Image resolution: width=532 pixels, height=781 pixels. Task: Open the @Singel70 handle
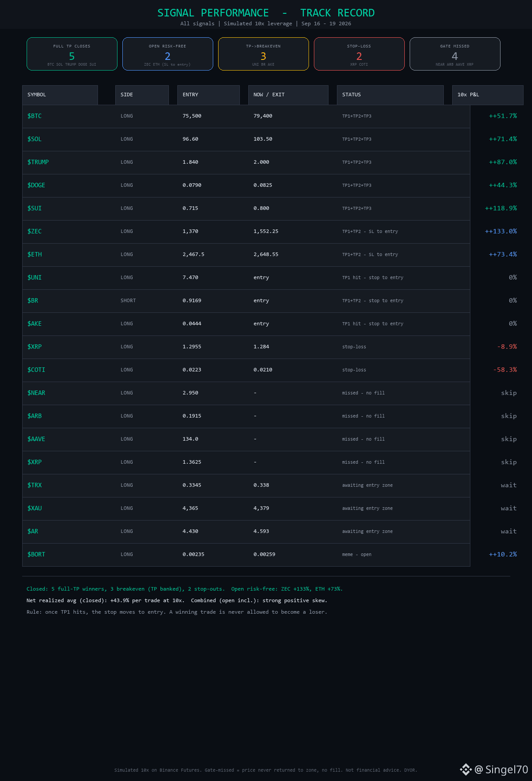click(x=501, y=769)
